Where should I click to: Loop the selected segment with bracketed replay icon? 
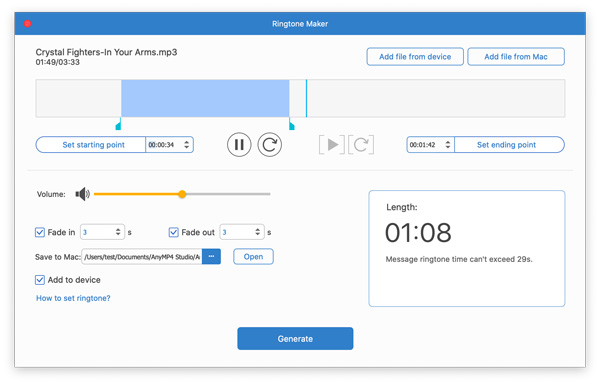(x=361, y=145)
